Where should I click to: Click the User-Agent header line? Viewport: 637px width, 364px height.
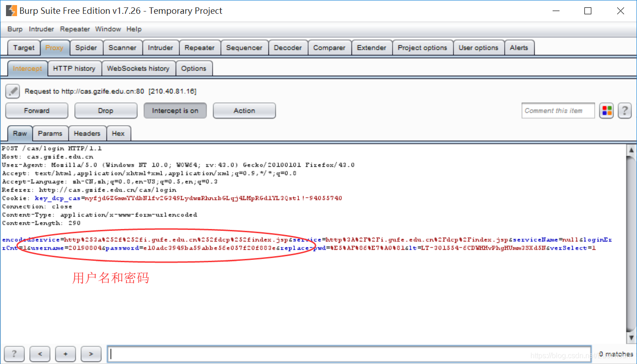pyautogui.click(x=178, y=165)
